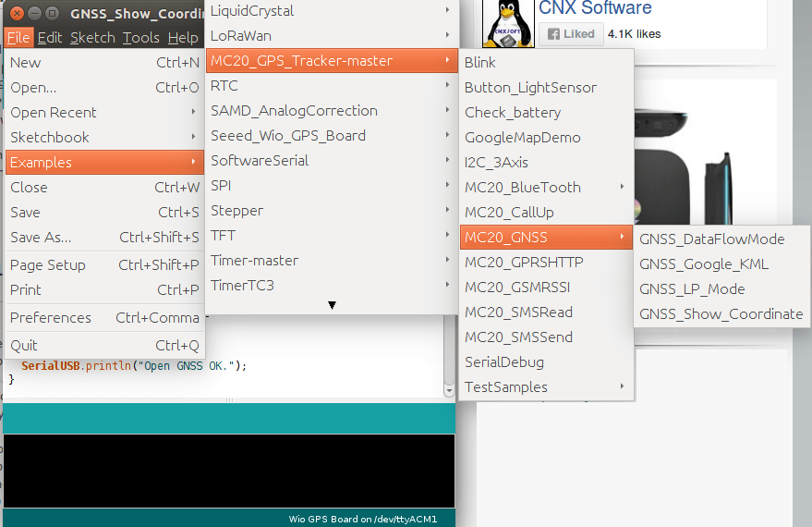Open the SerialDebug example
Viewport: 812px width, 527px height.
[546, 362]
